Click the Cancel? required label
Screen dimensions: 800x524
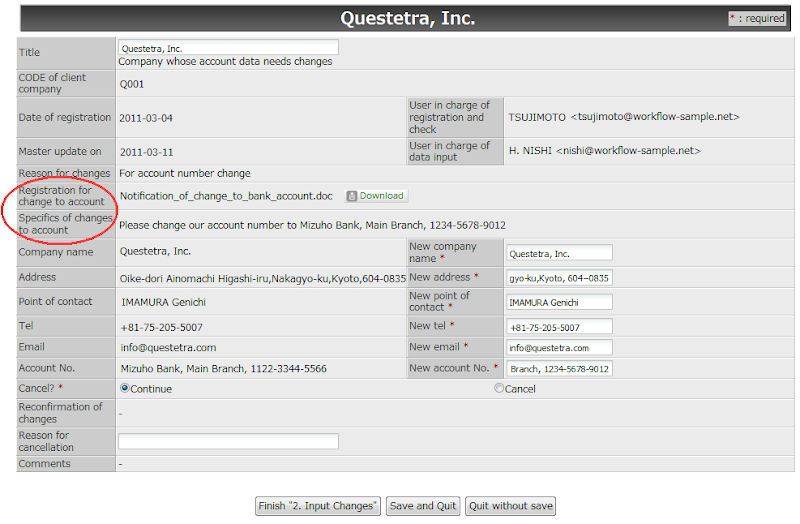point(40,388)
